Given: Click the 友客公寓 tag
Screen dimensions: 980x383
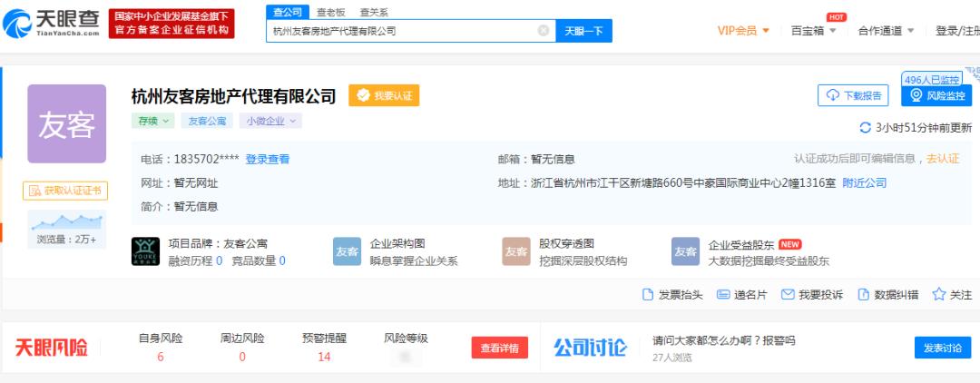Looking at the screenshot, I should [207, 122].
